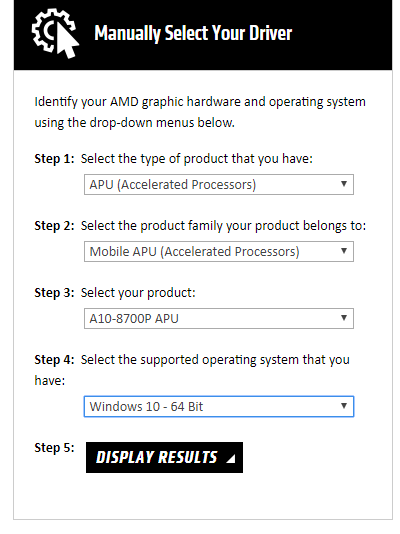
Task: Open the A10-8700P APU product dropdown
Action: [x=219, y=319]
